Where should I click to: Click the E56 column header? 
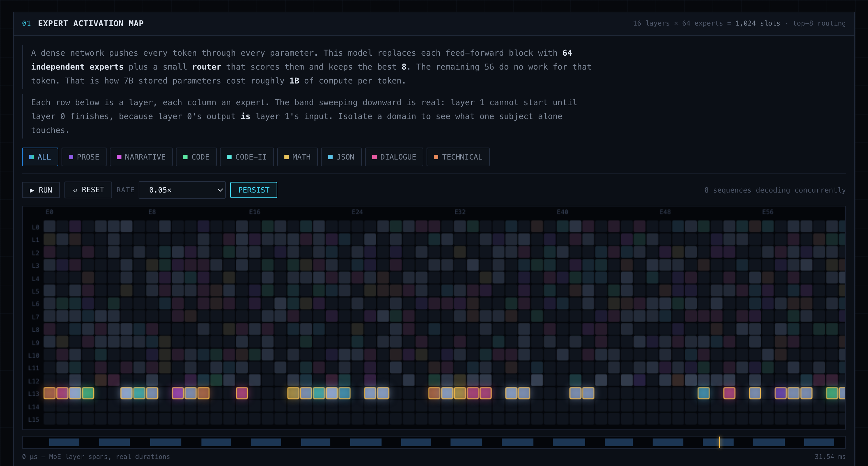[768, 212]
